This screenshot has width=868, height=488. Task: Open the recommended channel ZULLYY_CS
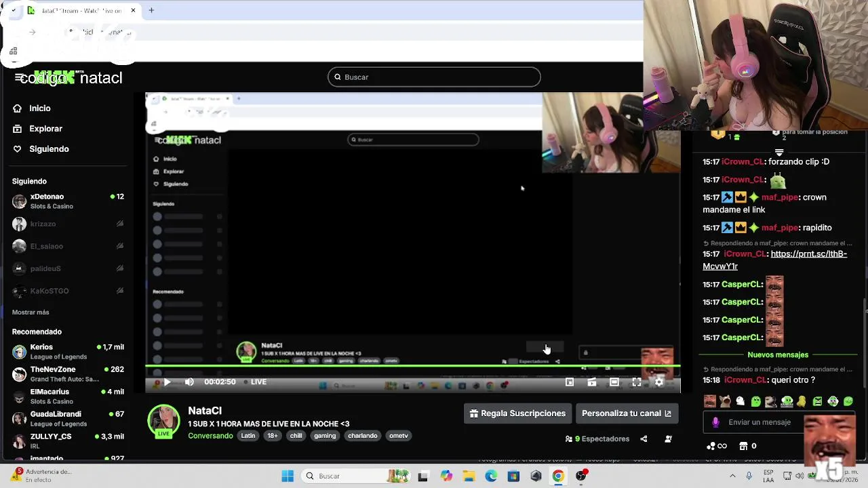click(68, 441)
